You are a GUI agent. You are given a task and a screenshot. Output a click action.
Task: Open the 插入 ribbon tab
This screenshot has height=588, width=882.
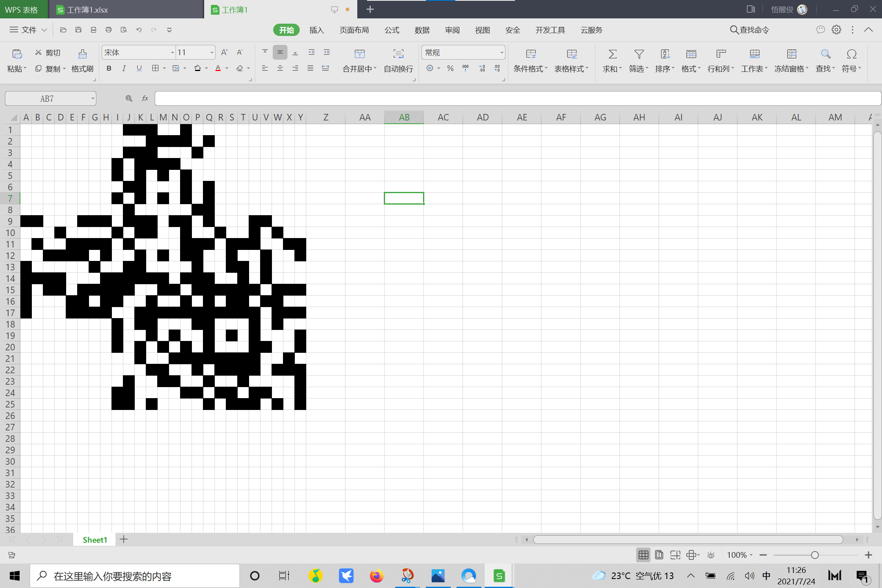coord(316,30)
